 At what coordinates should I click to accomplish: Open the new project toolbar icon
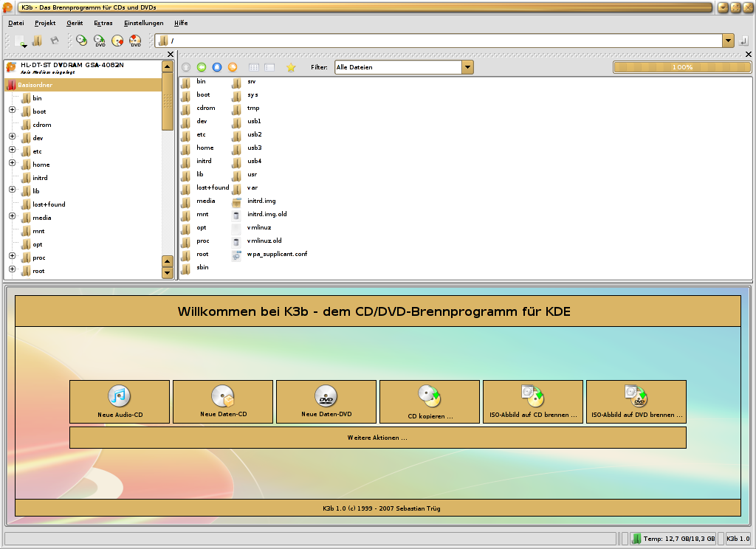pos(20,41)
